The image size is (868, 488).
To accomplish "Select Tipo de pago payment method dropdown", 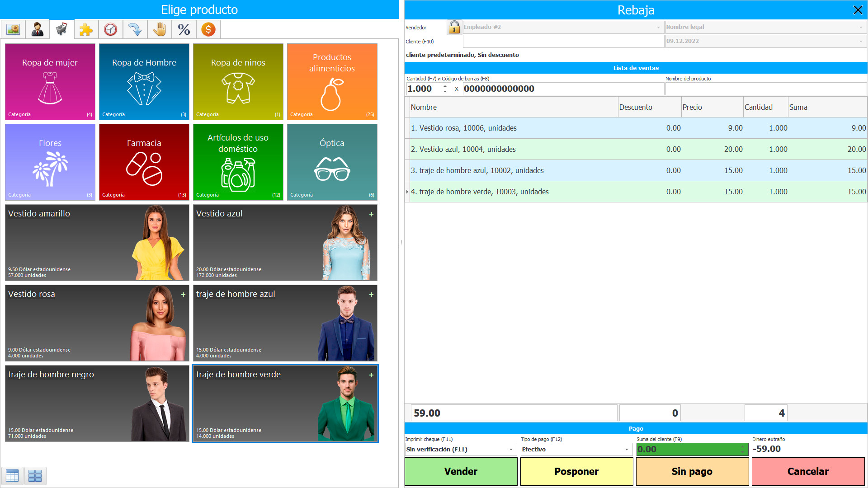I will coord(574,449).
